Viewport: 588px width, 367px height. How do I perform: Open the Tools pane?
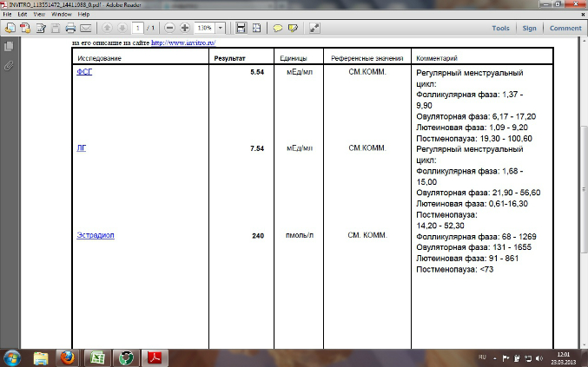click(500, 28)
